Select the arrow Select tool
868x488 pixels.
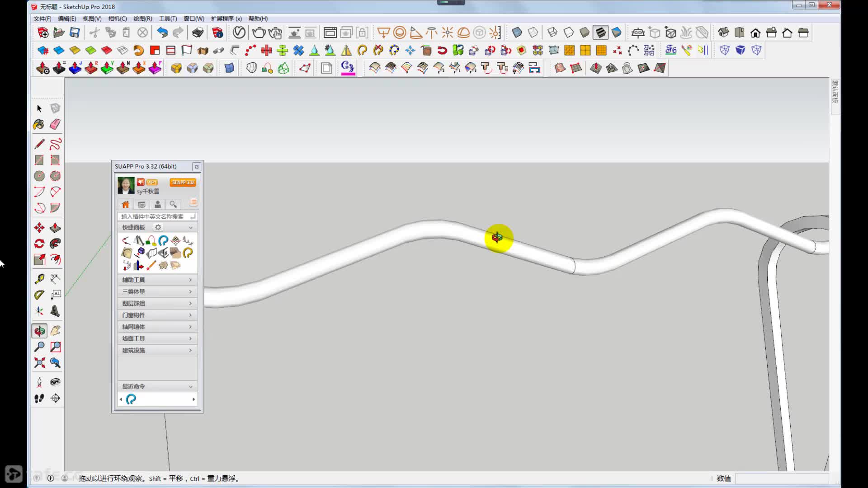[39, 108]
